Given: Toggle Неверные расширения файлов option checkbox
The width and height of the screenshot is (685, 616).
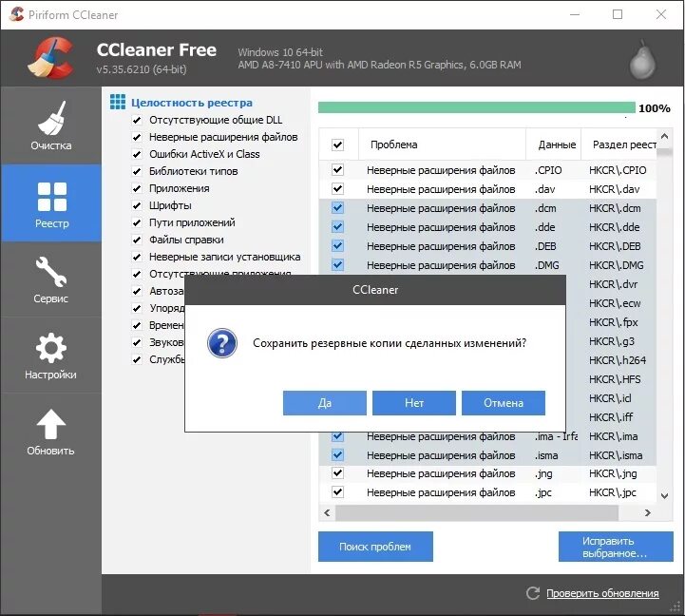Looking at the screenshot, I should pos(137,137).
